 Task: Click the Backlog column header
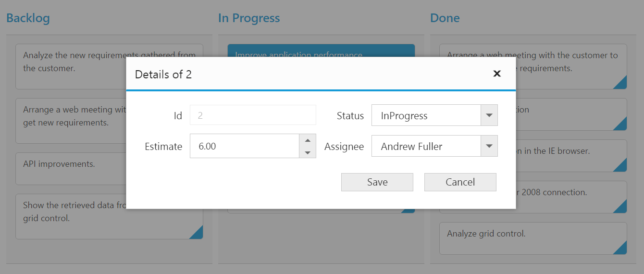click(28, 18)
